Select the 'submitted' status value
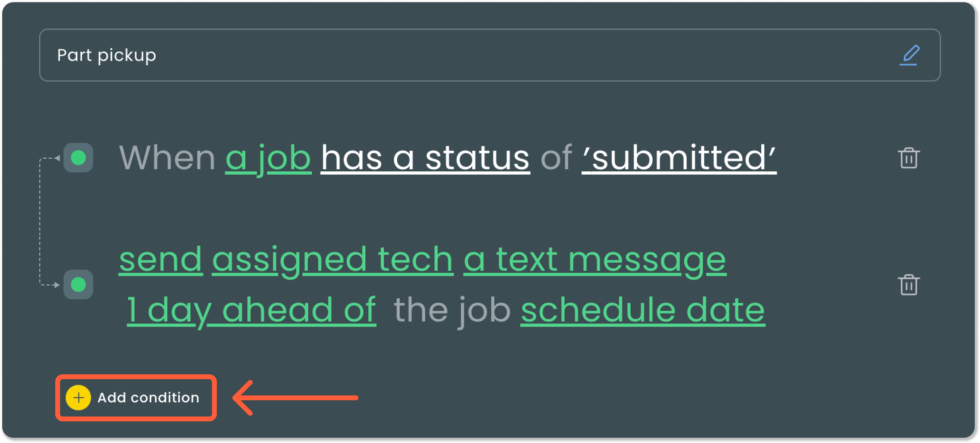Image resolution: width=980 pixels, height=443 pixels. [678, 157]
